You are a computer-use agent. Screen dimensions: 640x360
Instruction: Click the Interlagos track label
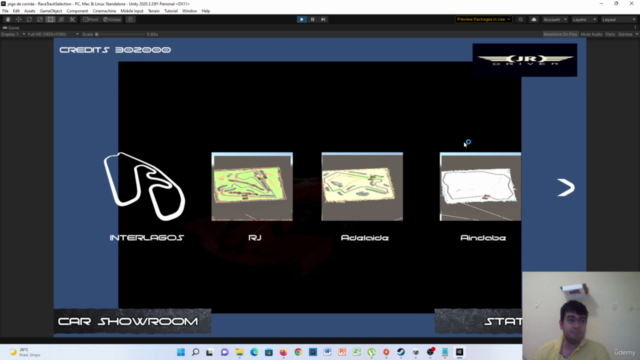pos(147,238)
